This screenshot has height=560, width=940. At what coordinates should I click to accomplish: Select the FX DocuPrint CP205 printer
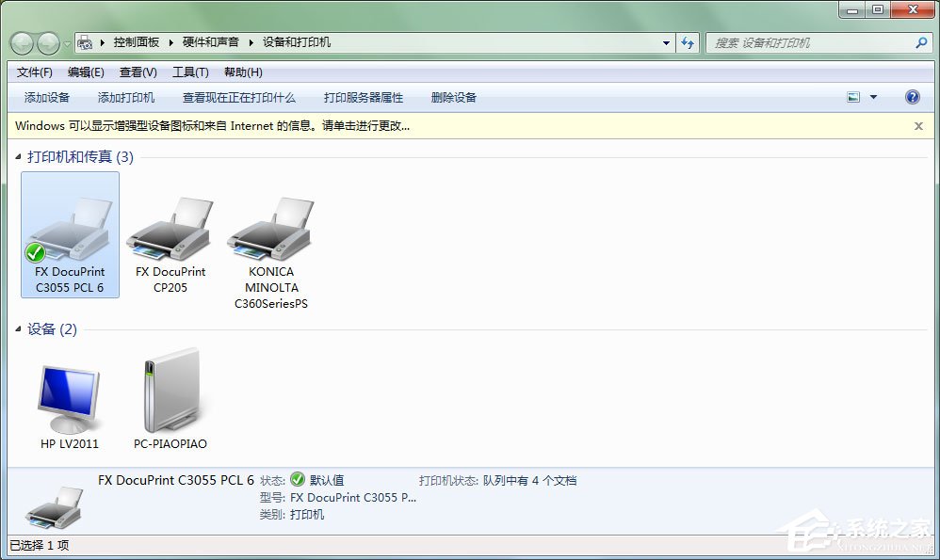click(170, 226)
